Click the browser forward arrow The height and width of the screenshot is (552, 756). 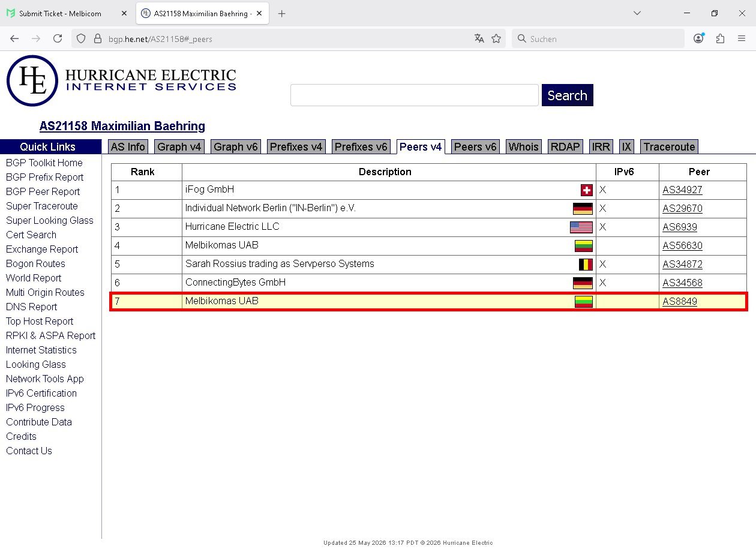coord(36,38)
